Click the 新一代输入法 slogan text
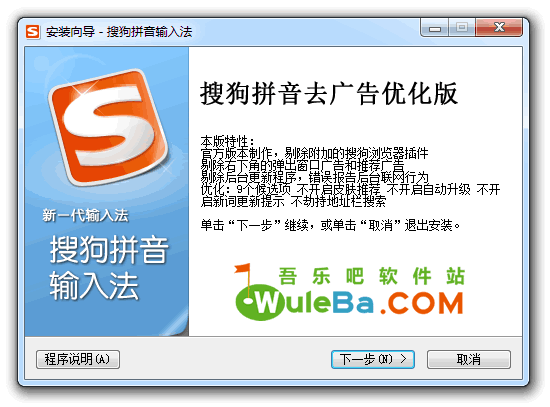Screen dimensions: 550x407 pos(85,215)
